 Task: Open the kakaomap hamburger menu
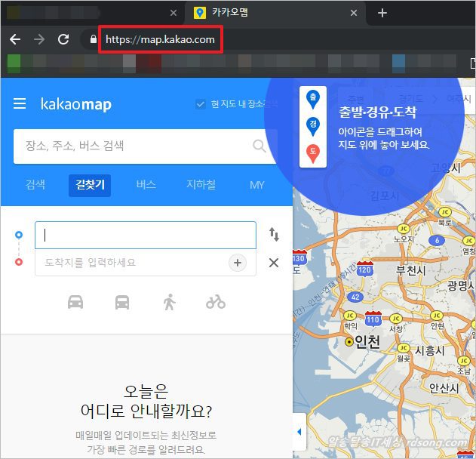coord(20,104)
